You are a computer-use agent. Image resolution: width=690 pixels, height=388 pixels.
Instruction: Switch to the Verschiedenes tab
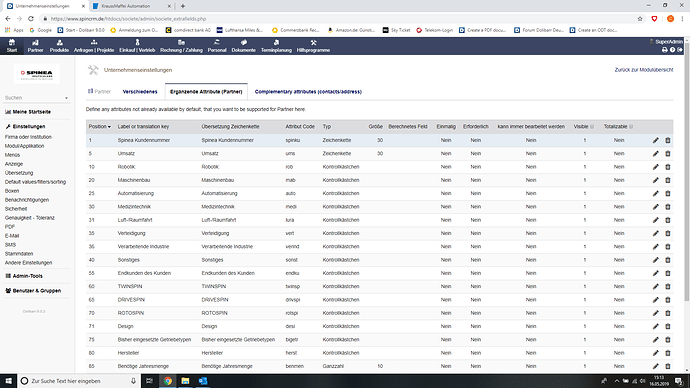tap(140, 92)
